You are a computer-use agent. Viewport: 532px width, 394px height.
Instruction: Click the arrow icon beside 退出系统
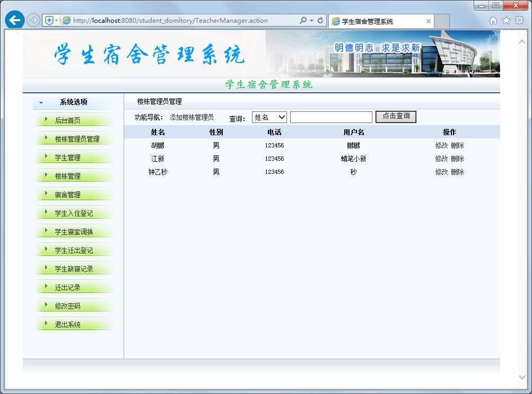click(45, 323)
